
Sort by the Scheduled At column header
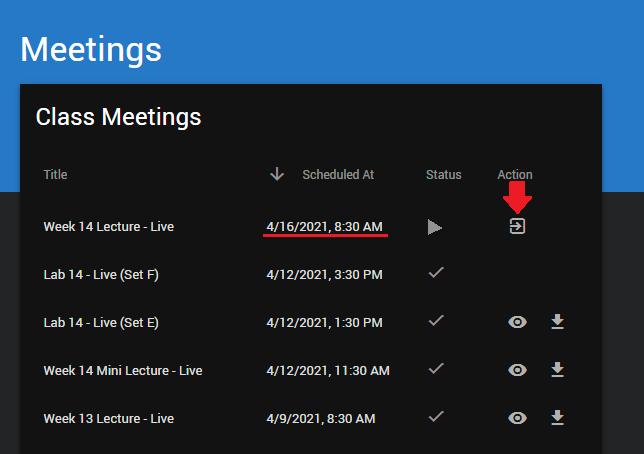click(x=338, y=175)
